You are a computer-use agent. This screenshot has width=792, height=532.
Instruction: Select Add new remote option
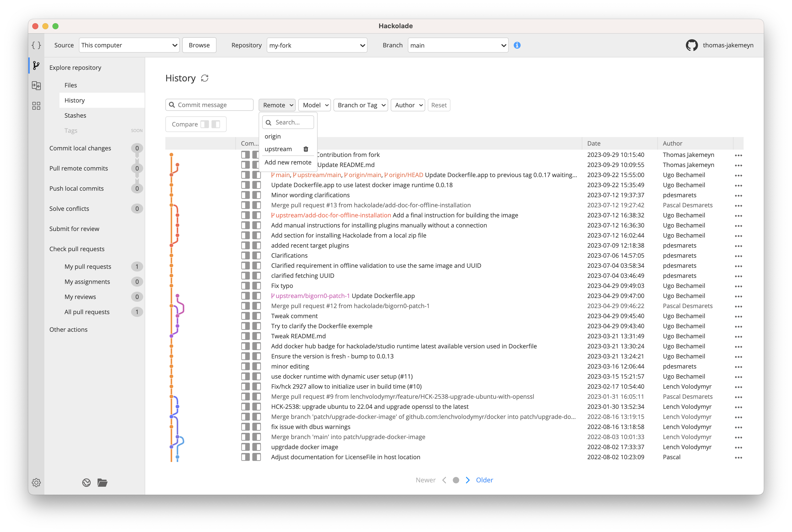[x=288, y=162]
